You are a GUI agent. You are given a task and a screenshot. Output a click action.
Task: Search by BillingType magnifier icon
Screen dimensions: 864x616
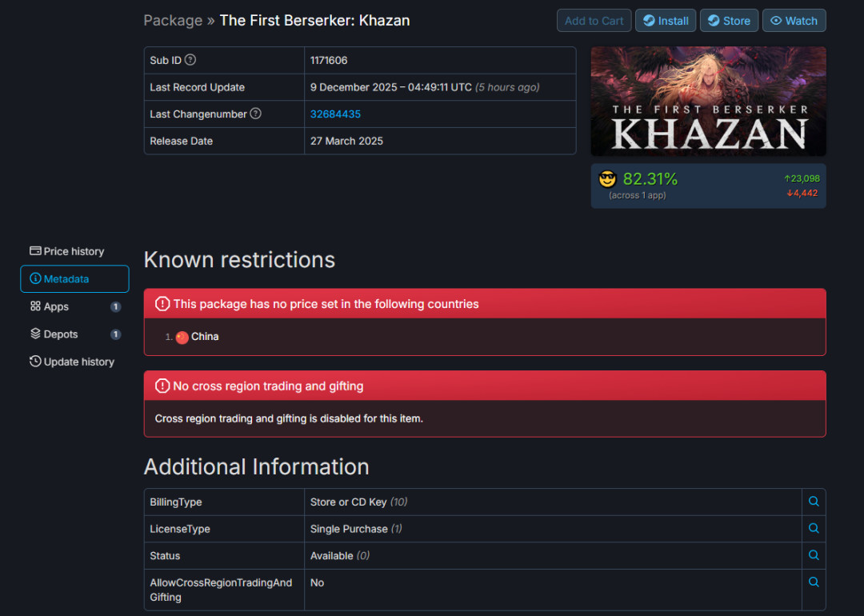(814, 502)
